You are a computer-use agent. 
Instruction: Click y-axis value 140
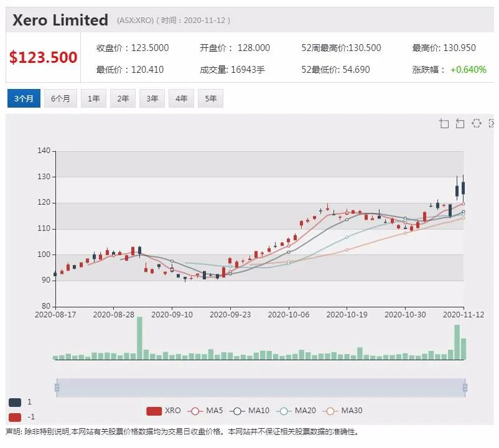point(44,151)
